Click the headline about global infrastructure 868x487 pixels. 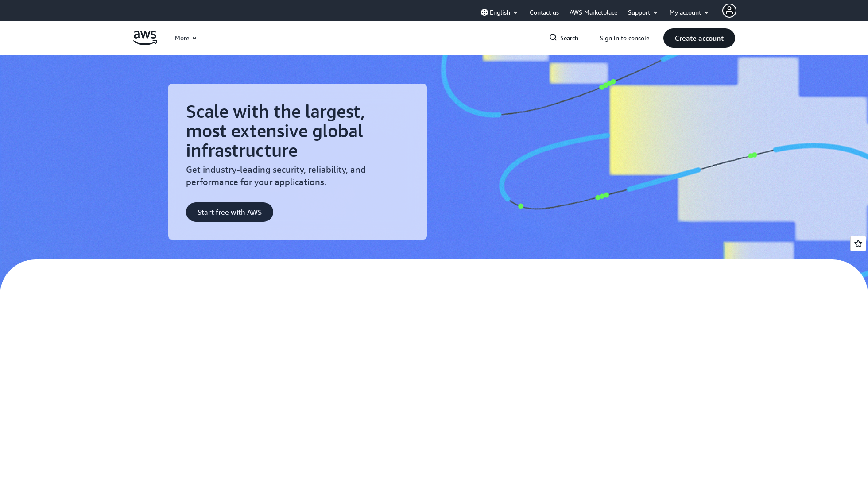(x=275, y=131)
